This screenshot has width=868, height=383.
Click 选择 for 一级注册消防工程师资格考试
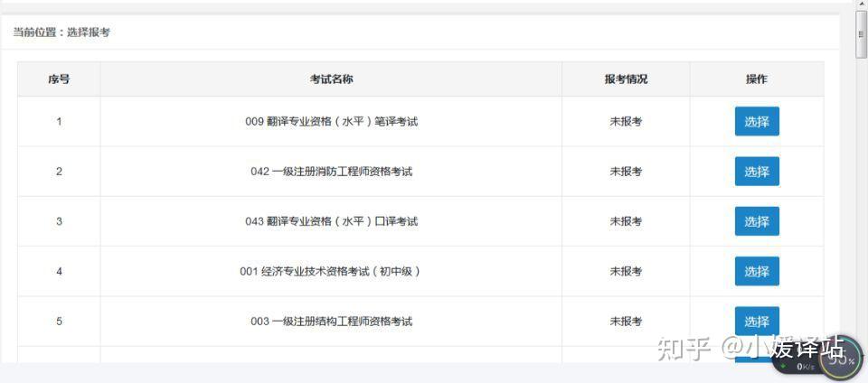tap(757, 172)
